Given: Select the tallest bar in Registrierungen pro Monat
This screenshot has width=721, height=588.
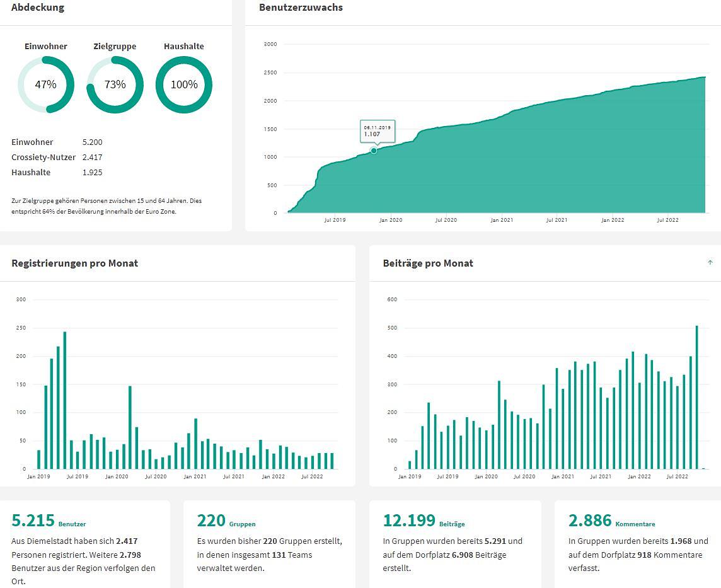Looking at the screenshot, I should (x=65, y=400).
